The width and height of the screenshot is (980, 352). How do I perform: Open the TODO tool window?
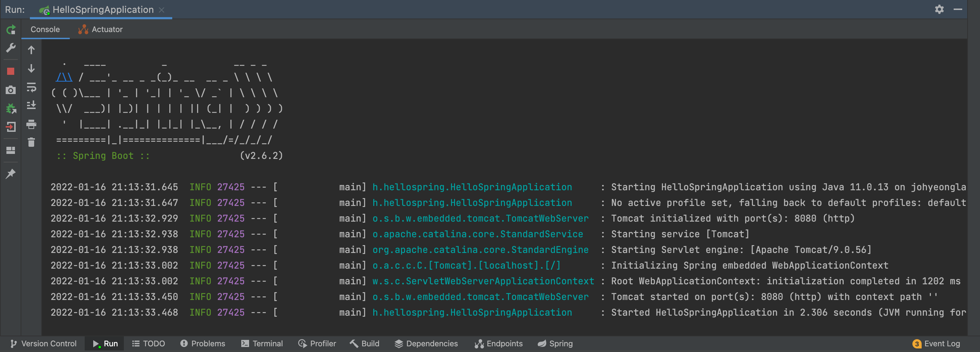coord(148,343)
